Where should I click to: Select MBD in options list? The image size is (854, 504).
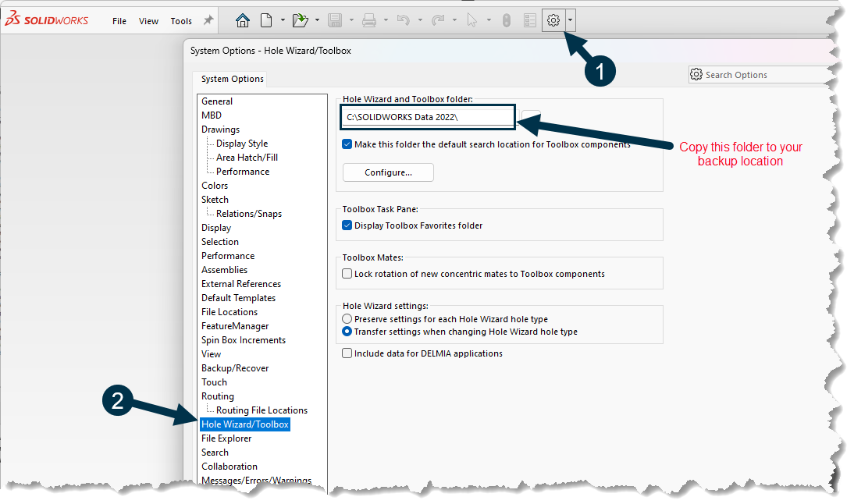(212, 115)
